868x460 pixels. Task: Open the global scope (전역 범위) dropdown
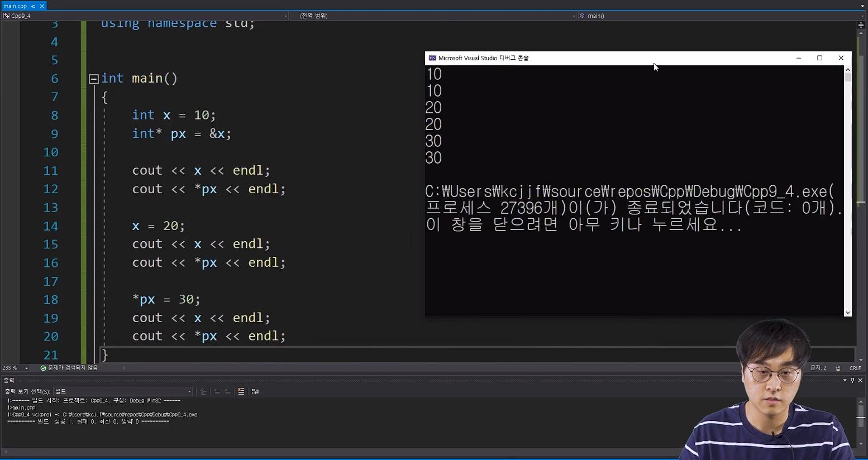pyautogui.click(x=433, y=16)
